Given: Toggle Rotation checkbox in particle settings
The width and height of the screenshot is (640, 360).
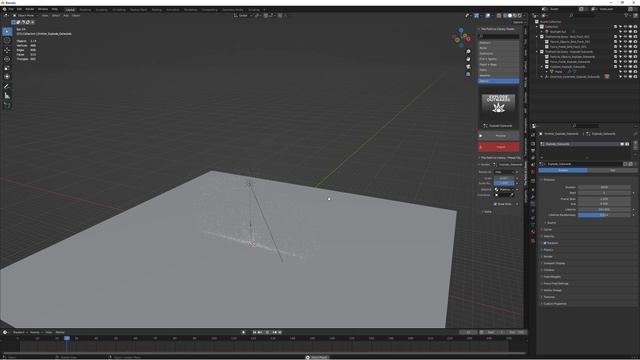Looking at the screenshot, I should [x=545, y=243].
